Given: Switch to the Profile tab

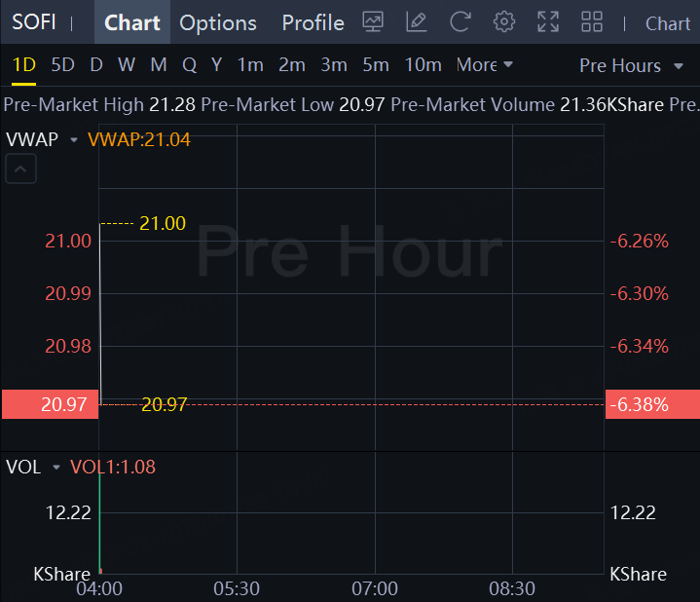Looking at the screenshot, I should pyautogui.click(x=313, y=22).
